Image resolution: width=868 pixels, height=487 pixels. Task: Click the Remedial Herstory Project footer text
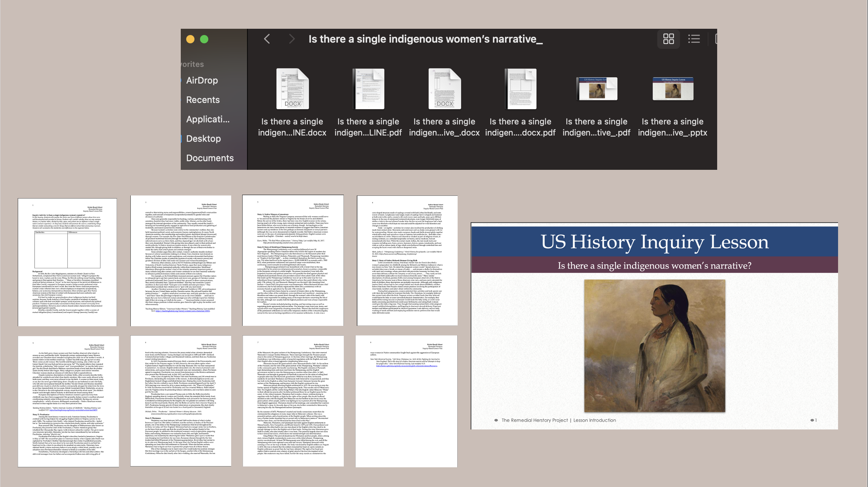pos(558,420)
